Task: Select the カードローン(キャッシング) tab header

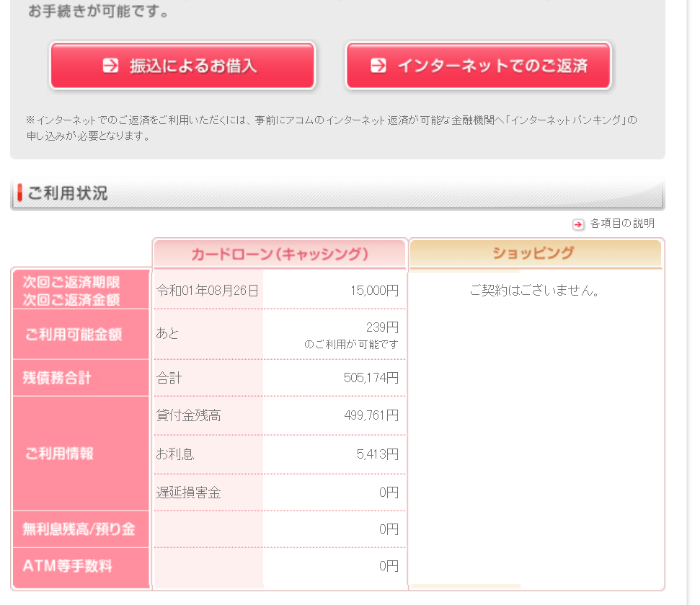Action: point(280,254)
